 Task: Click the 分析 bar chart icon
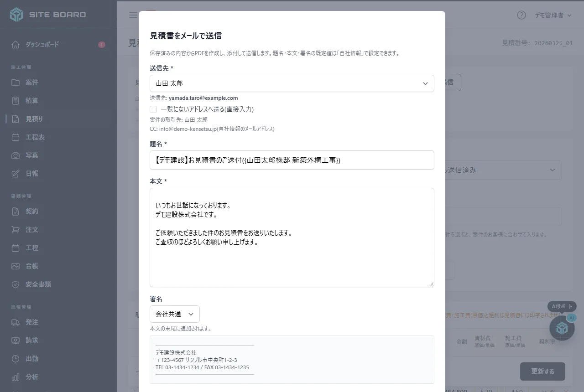click(x=16, y=377)
